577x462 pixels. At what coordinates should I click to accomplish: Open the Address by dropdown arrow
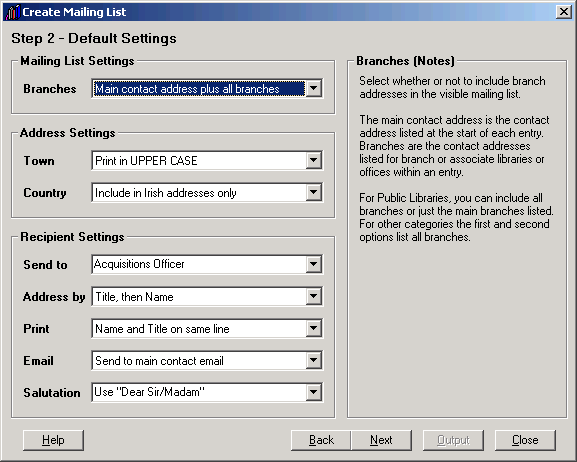(314, 296)
